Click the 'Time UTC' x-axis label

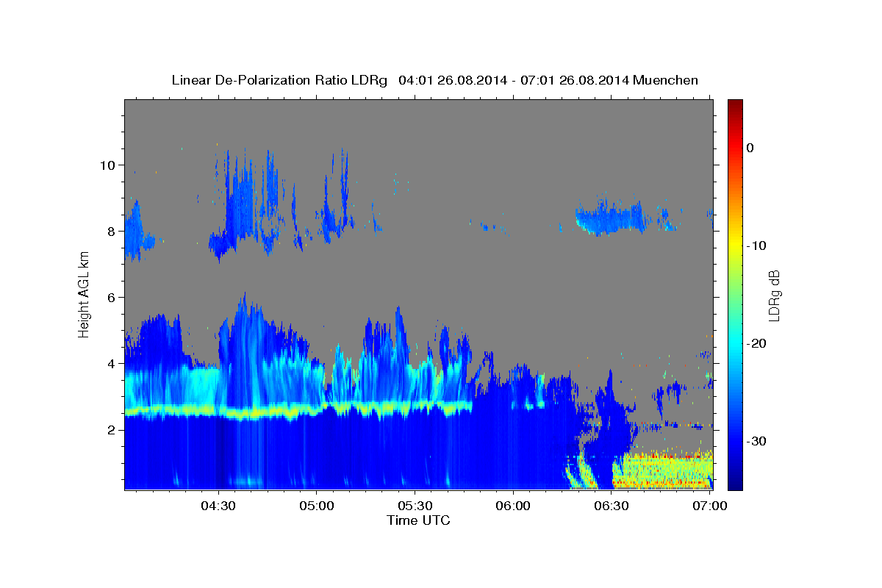pyautogui.click(x=418, y=520)
